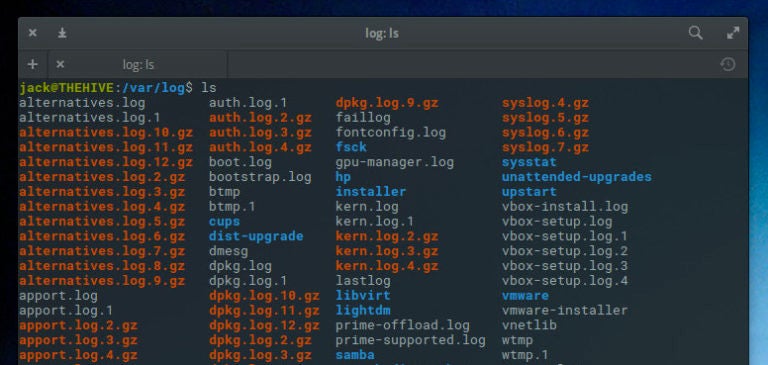
Task: Click gpu-manager.log file name
Action: click(x=395, y=163)
